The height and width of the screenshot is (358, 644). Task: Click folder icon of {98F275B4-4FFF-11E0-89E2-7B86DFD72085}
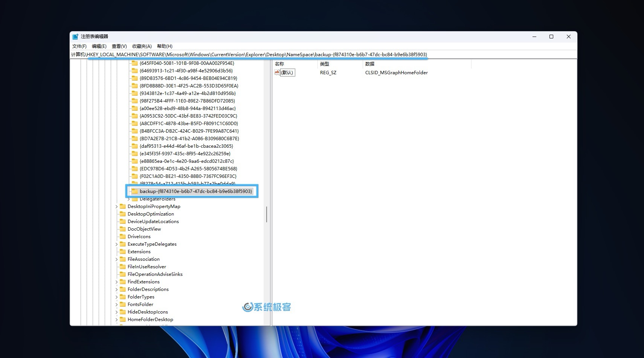coord(134,101)
